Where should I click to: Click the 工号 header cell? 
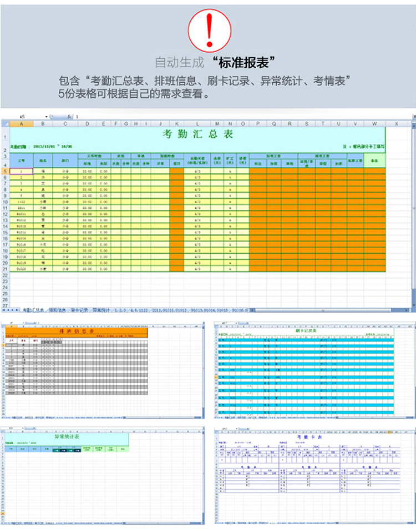point(21,160)
